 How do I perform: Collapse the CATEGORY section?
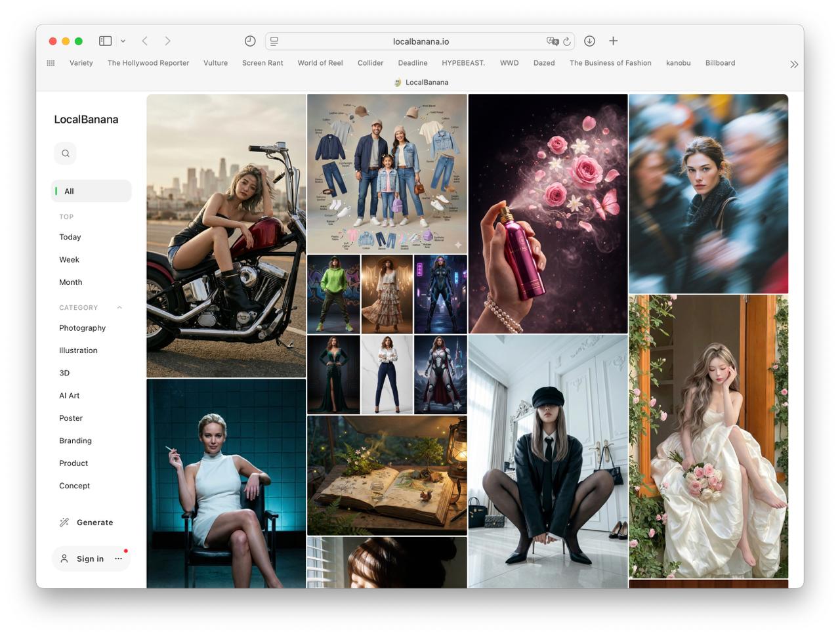tap(119, 308)
